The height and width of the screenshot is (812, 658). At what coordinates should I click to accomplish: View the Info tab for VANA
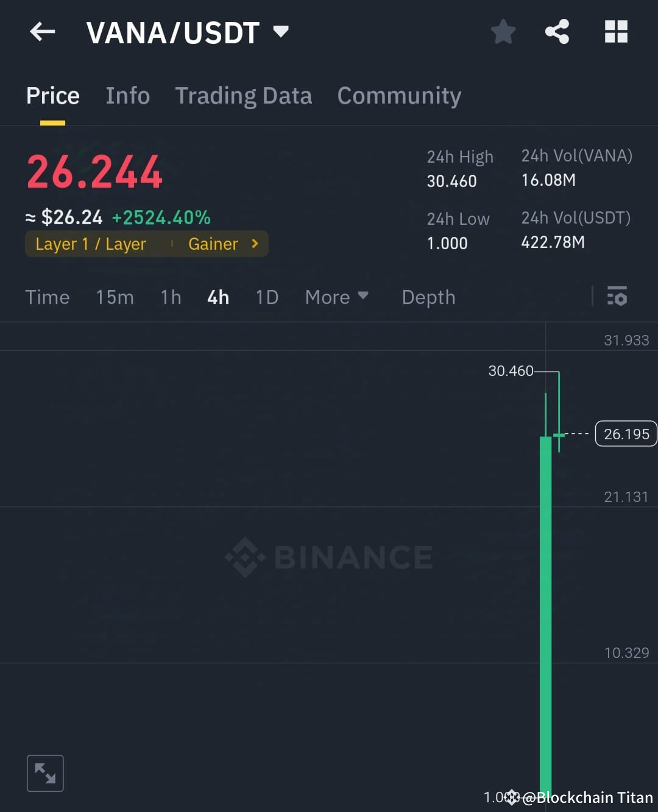click(x=128, y=96)
